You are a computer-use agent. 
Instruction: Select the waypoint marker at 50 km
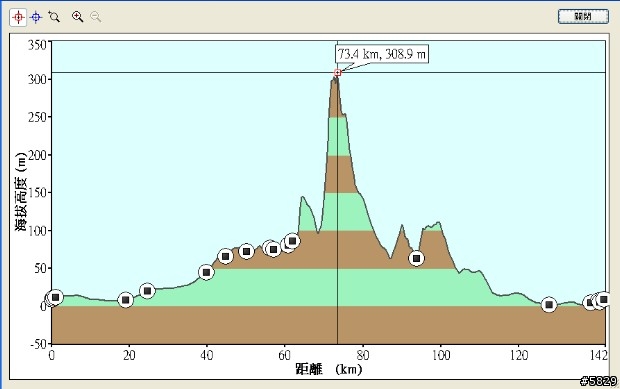(246, 251)
